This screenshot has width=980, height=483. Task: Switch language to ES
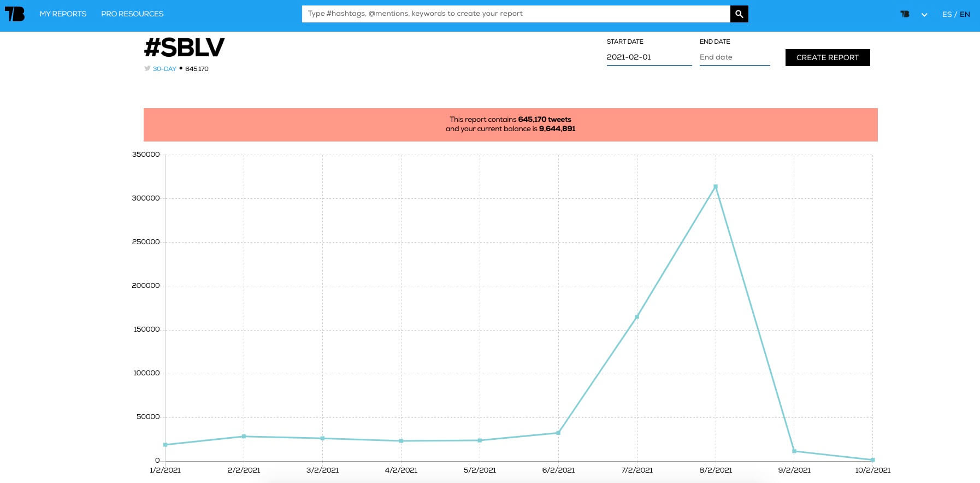(947, 14)
